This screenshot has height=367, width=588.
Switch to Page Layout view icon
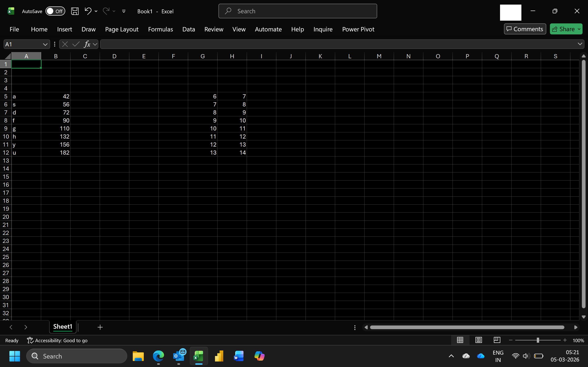pos(478,340)
